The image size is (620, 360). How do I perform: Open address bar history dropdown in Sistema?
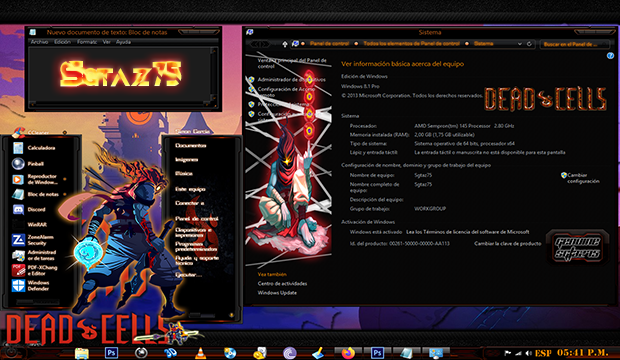coord(520,44)
